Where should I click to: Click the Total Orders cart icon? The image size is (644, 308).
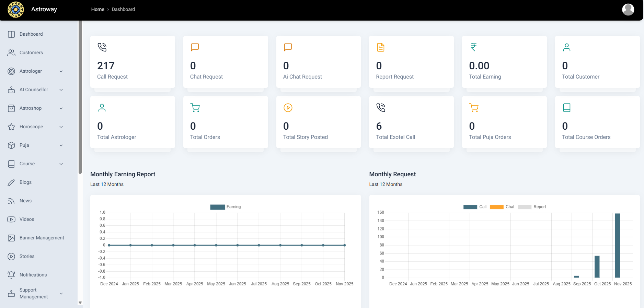click(195, 108)
